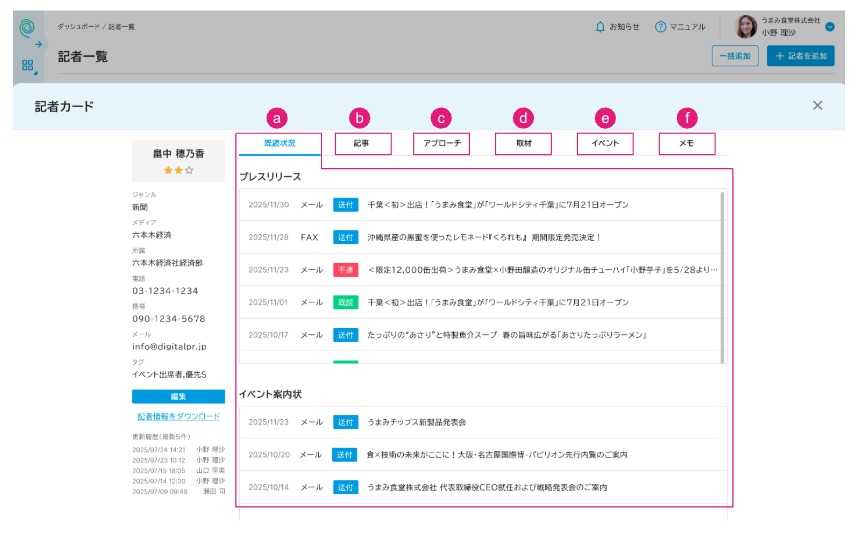Click the 一括追加 button

coord(735,56)
